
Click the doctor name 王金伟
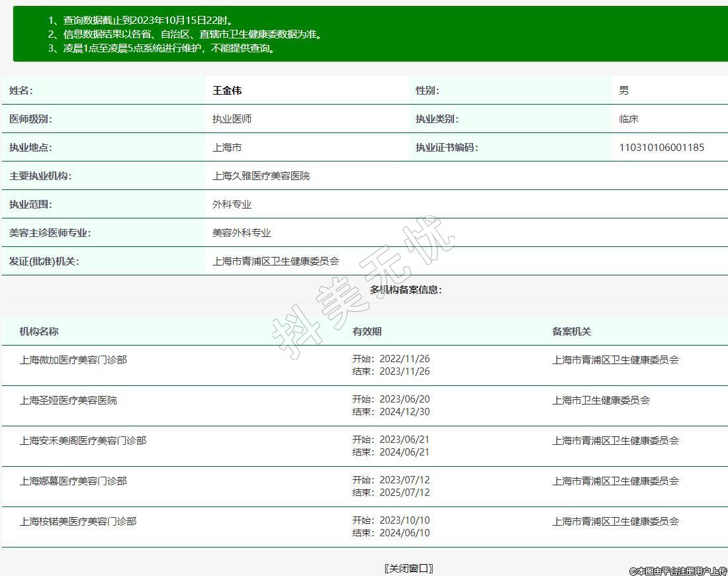tap(227, 91)
